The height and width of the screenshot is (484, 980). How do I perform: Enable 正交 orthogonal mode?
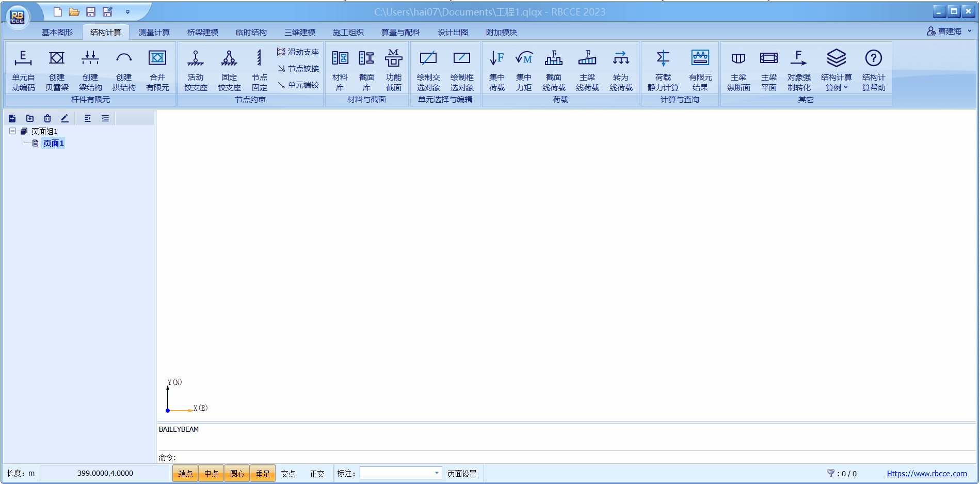(317, 474)
